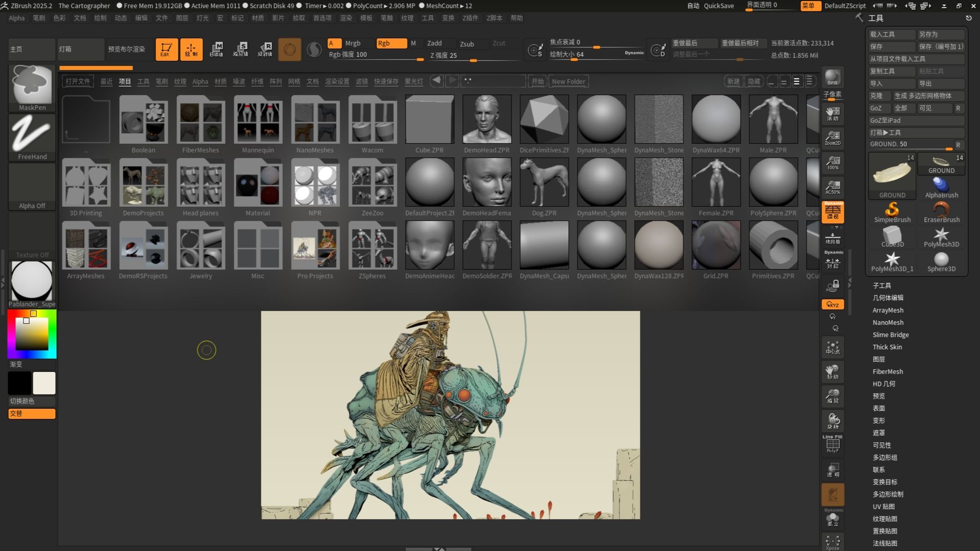Screen dimensions: 980x551
Task: Click the 灯箱 lightbox button
Action: click(81, 49)
